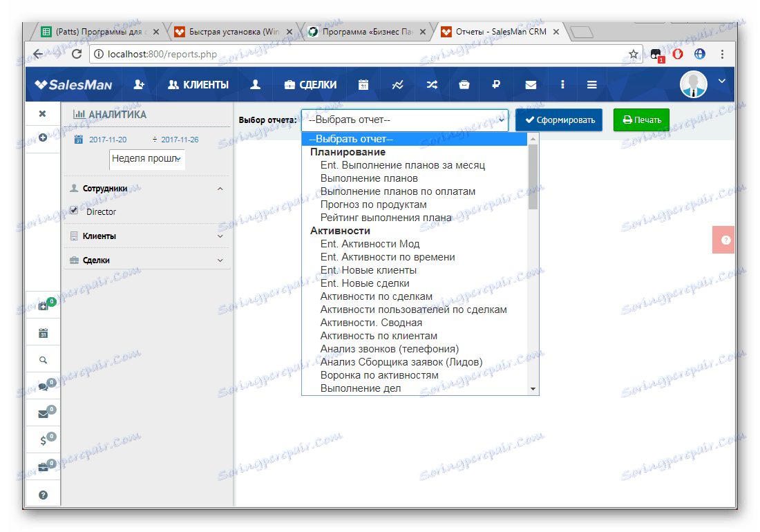760x532 pixels.
Task: Select '--Выбрать отчет--' option
Action: (x=415, y=139)
